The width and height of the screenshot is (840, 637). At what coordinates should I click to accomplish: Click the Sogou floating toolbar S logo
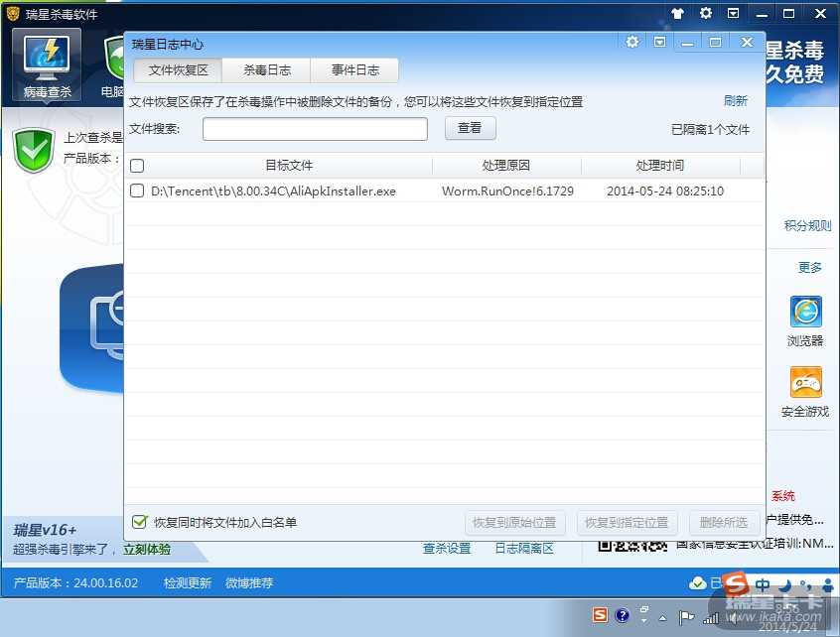(736, 583)
